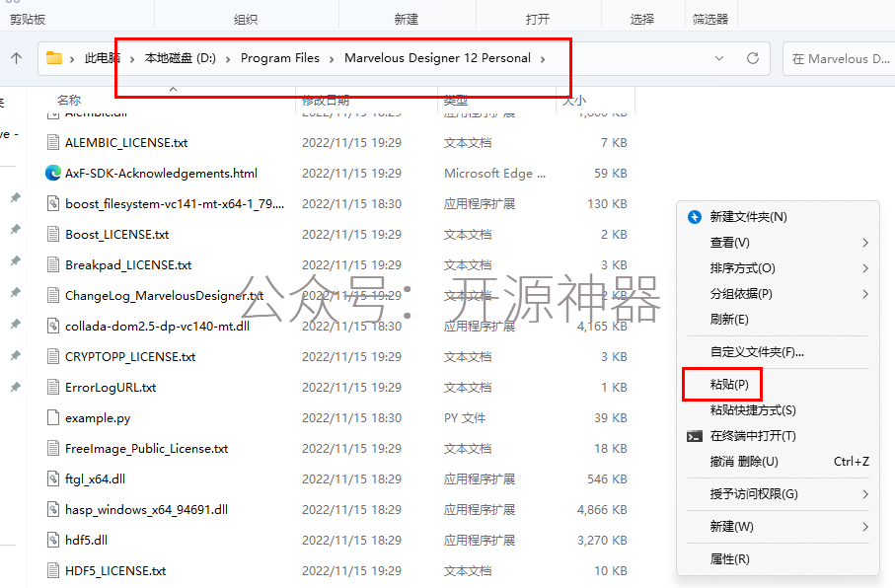The height and width of the screenshot is (588, 895).
Task: Select file name ErrorLogURL.txt
Action: point(111,388)
